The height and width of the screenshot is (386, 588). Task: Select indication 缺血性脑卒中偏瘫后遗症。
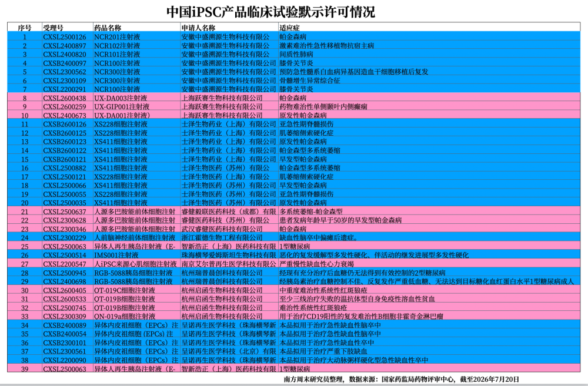pyautogui.click(x=319, y=237)
